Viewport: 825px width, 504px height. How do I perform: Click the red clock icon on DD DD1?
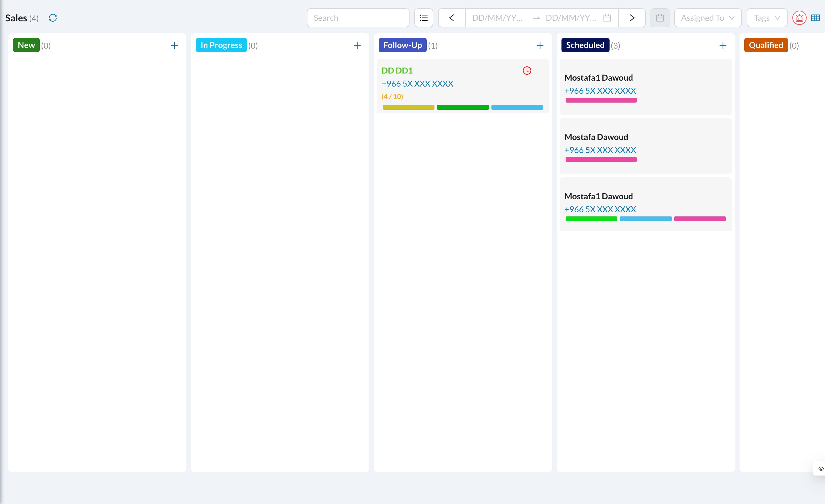(527, 71)
